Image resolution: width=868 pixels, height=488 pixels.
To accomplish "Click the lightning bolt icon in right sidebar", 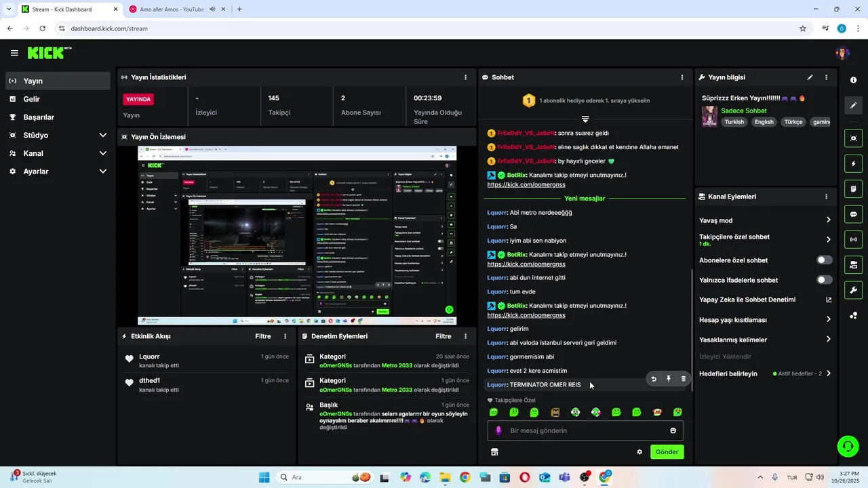I will point(853,163).
